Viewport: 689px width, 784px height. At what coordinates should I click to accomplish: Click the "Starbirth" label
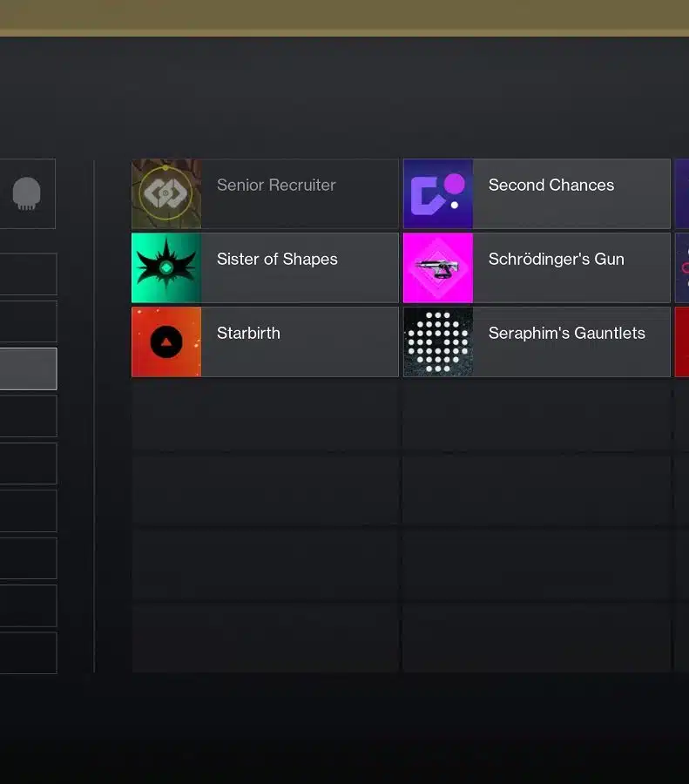248,333
